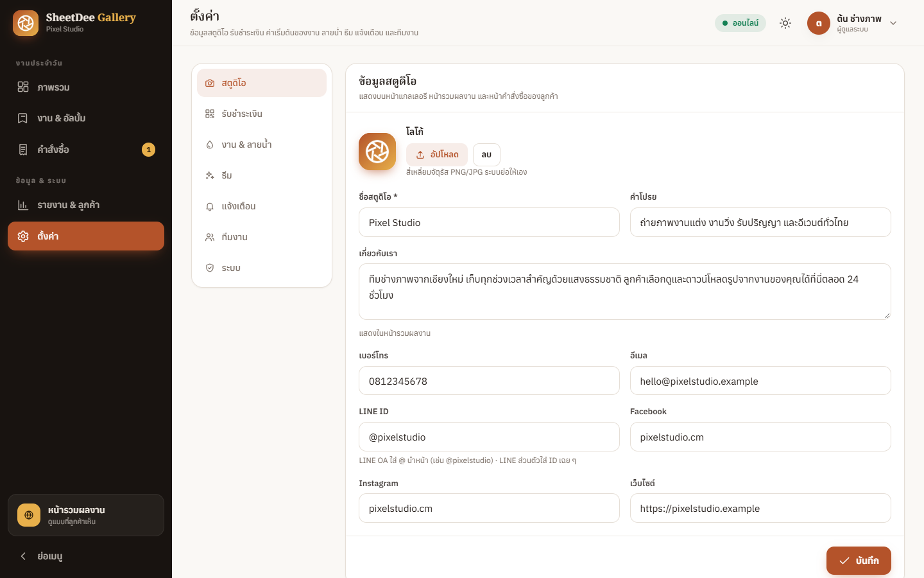The image size is (924, 578).
Task: Click the Facebook field
Action: [760, 437]
